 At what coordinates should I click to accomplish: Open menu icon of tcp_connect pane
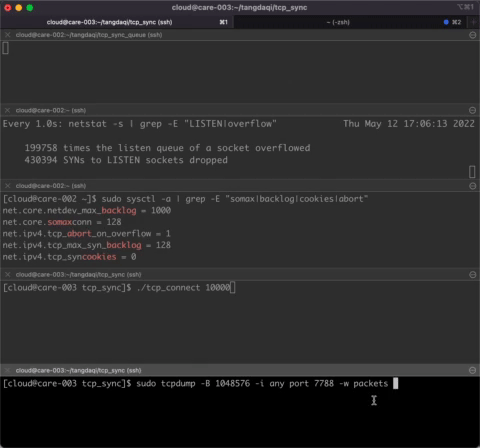click(x=472, y=275)
